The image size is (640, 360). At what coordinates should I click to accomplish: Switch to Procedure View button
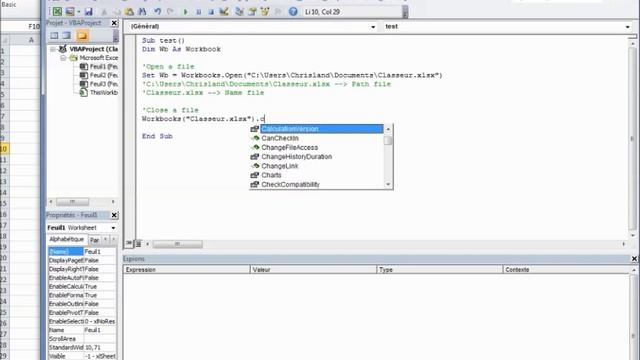pyautogui.click(x=129, y=244)
